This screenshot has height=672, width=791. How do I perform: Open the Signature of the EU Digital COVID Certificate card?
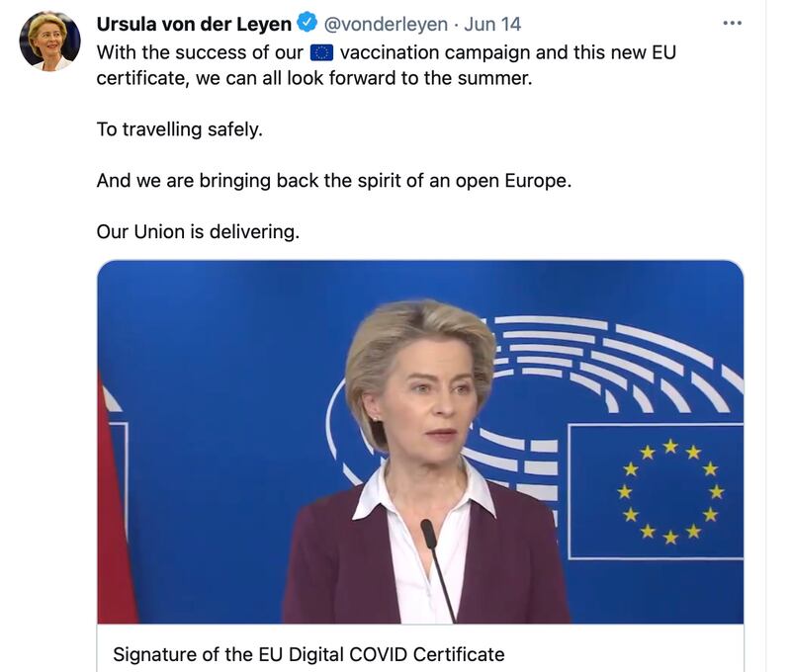point(308,654)
